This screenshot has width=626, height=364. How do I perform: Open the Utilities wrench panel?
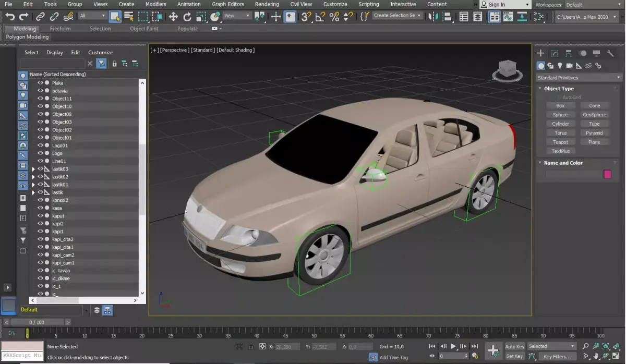(610, 53)
